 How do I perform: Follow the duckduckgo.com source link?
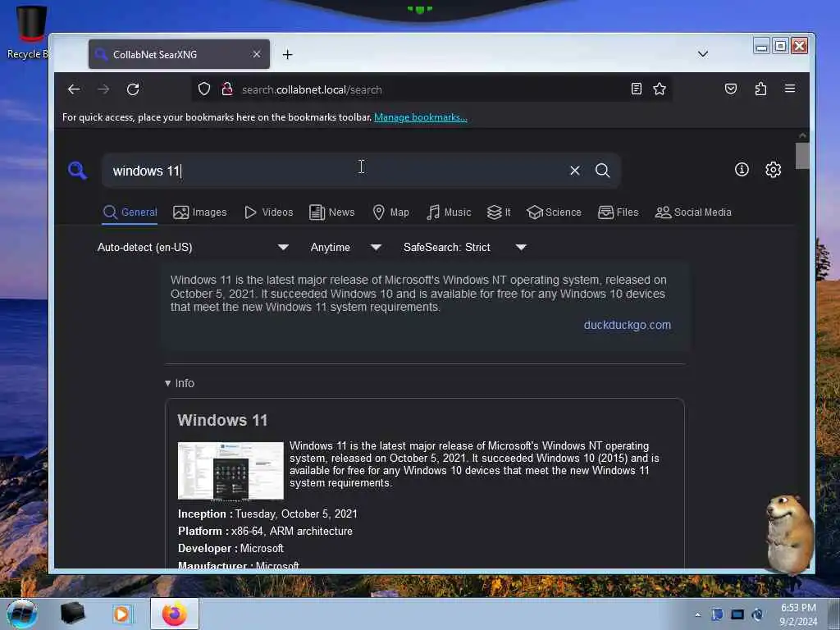coord(628,325)
